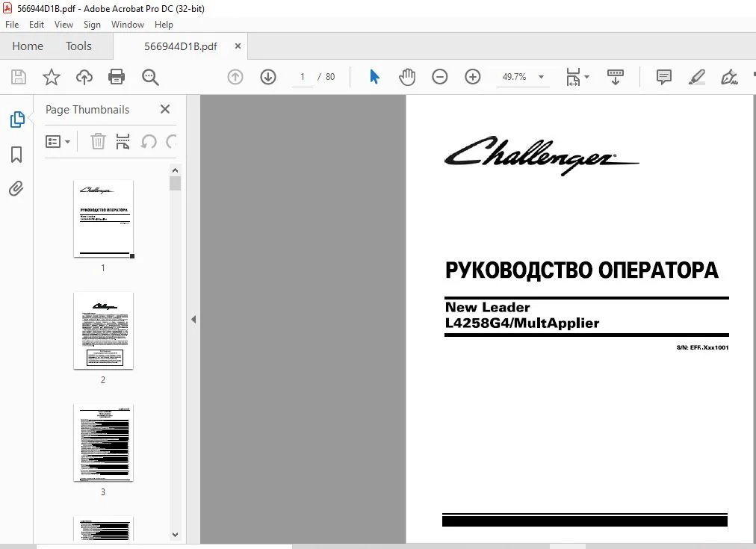Open the Sign document pen tool
The height and width of the screenshot is (549, 756).
[729, 77]
